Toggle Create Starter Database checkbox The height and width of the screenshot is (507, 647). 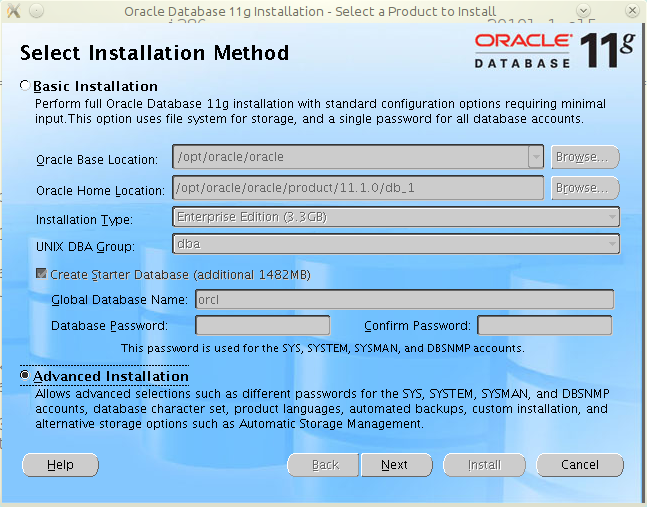pos(41,274)
